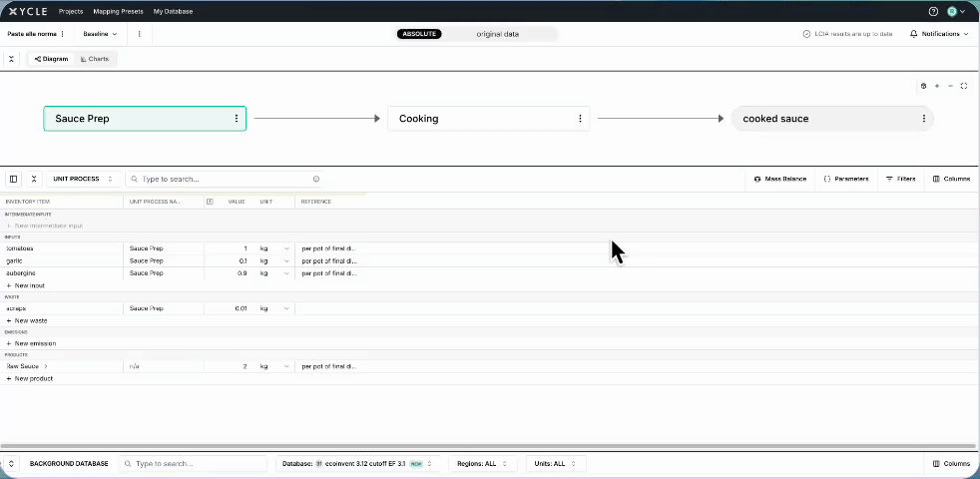
Task: Add a New waste row
Action: click(x=27, y=320)
